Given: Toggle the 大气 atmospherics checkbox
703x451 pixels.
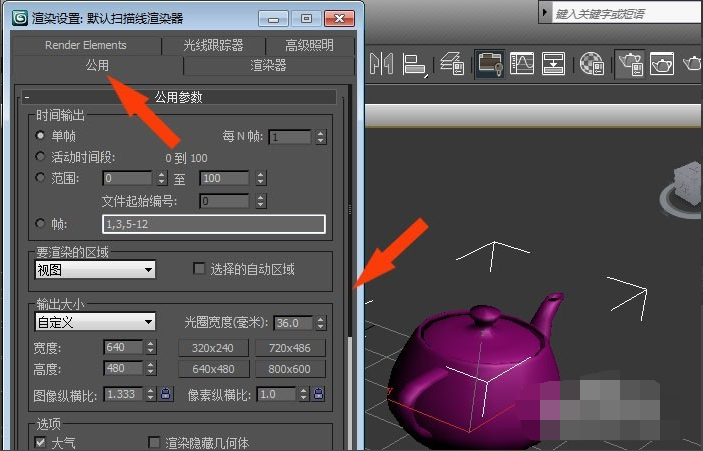Looking at the screenshot, I should click(x=40, y=442).
